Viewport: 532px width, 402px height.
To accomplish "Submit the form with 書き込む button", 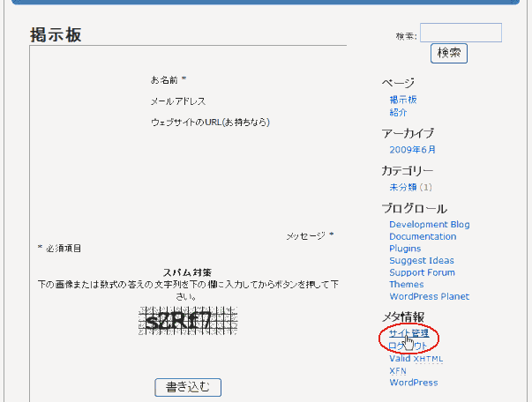I will (x=188, y=387).
